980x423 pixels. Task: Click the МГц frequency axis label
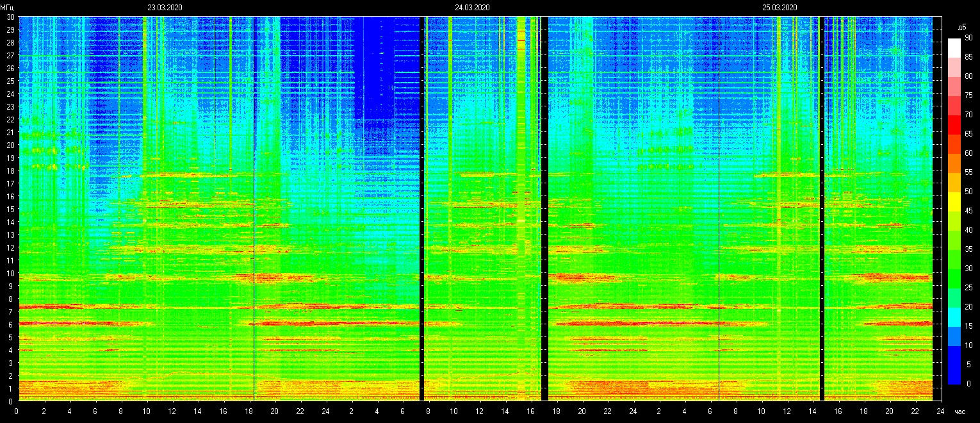(x=8, y=8)
